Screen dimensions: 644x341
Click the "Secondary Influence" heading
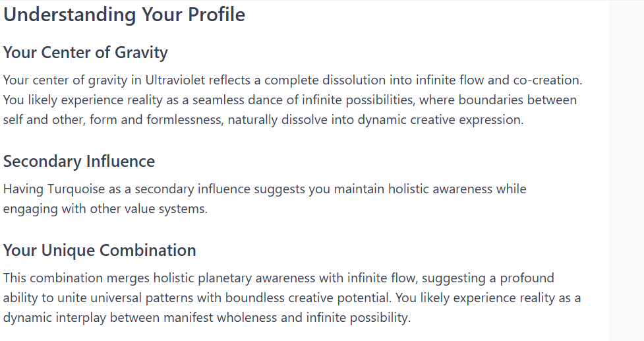[78, 162]
